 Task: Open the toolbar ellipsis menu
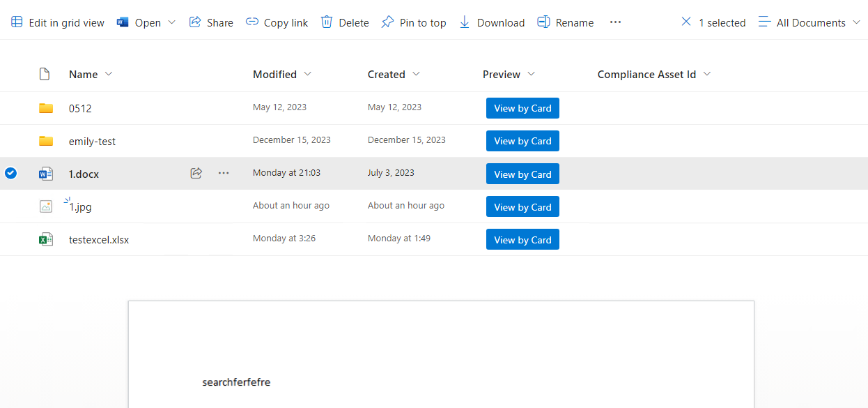point(615,22)
